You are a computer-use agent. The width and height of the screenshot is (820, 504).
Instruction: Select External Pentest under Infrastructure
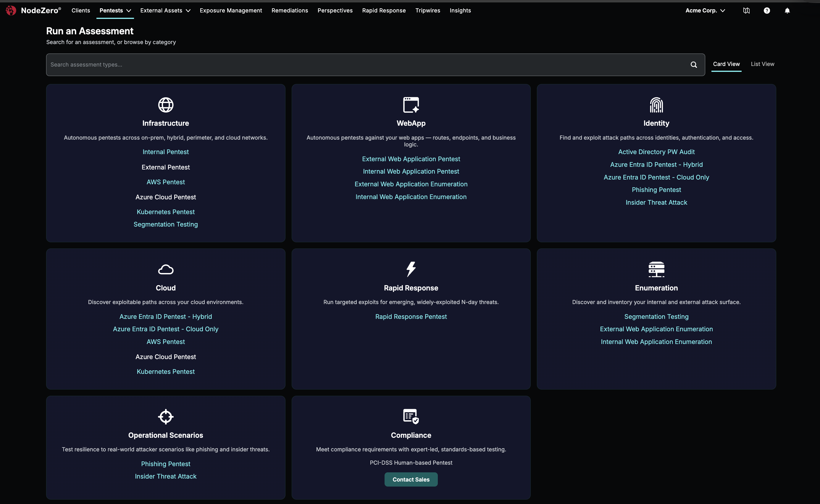pyautogui.click(x=166, y=167)
